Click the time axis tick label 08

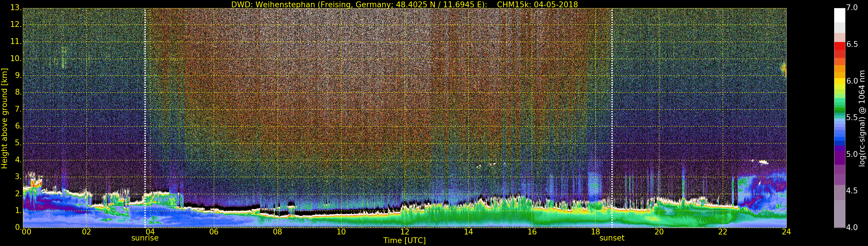coord(277,232)
